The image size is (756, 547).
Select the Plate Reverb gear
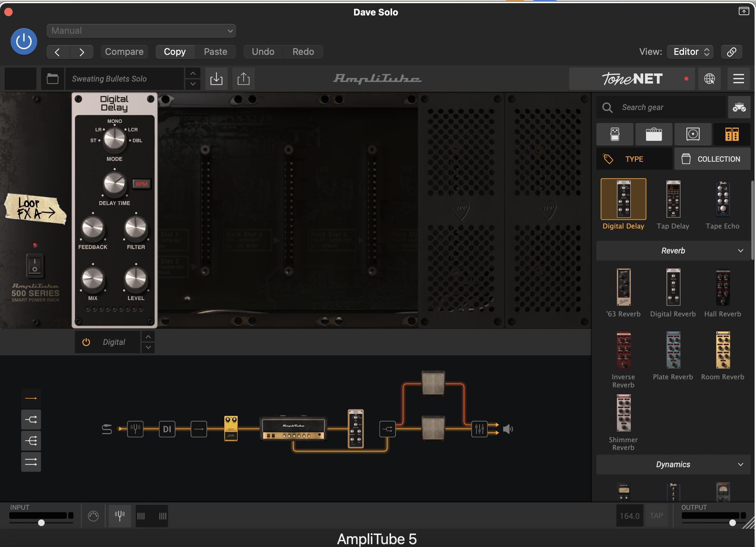673,350
